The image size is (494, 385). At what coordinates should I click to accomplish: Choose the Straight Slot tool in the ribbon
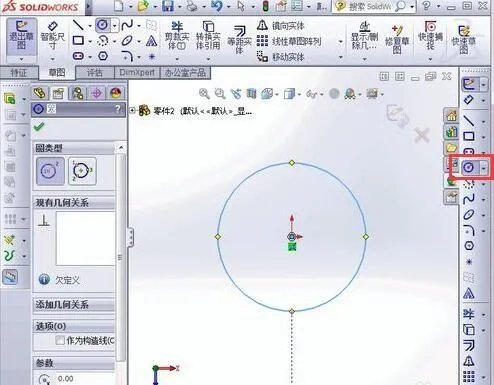[78, 56]
